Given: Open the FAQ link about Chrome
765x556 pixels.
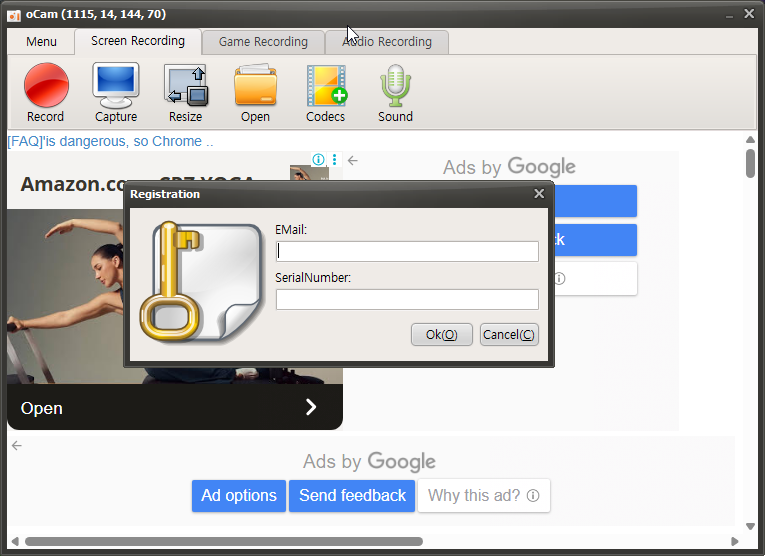Looking at the screenshot, I should (x=110, y=141).
